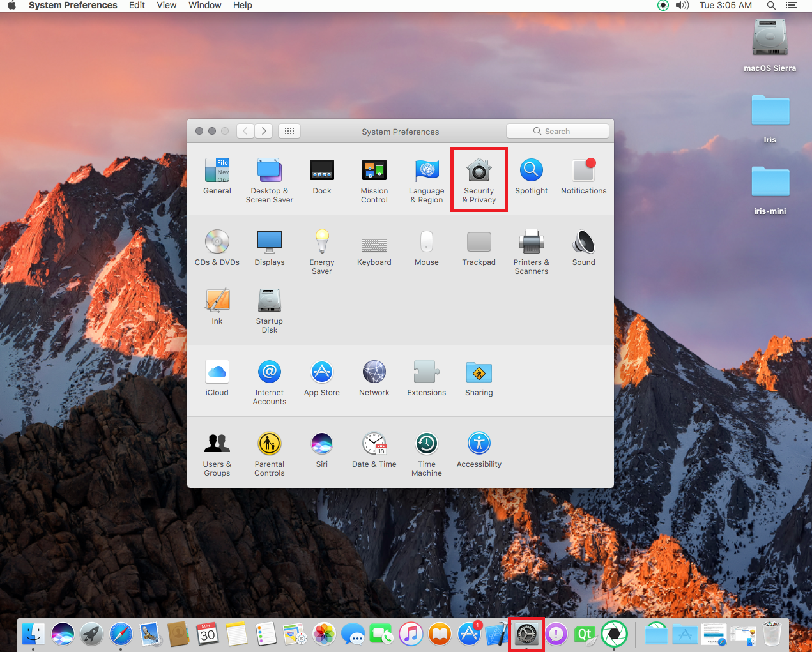Open the System Preferences menu
The width and height of the screenshot is (812, 652).
coord(73,5)
